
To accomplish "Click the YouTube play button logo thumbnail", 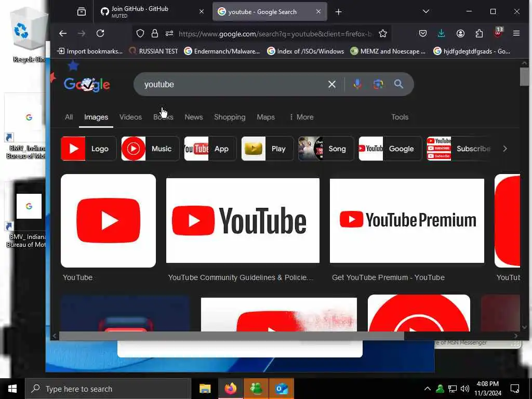I will pyautogui.click(x=108, y=220).
